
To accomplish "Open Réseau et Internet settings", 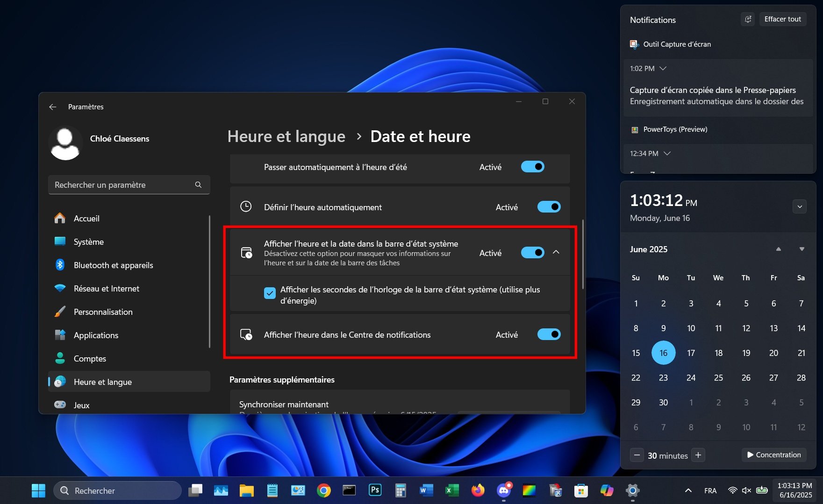I will point(106,288).
